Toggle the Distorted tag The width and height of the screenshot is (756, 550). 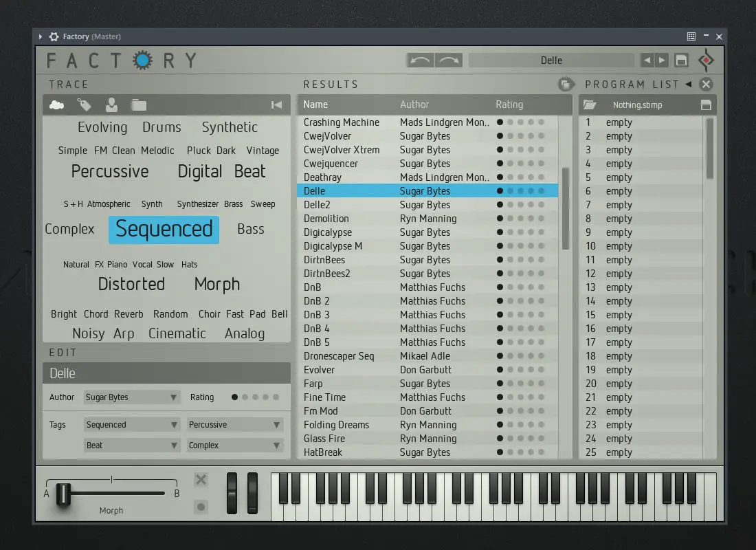131,284
